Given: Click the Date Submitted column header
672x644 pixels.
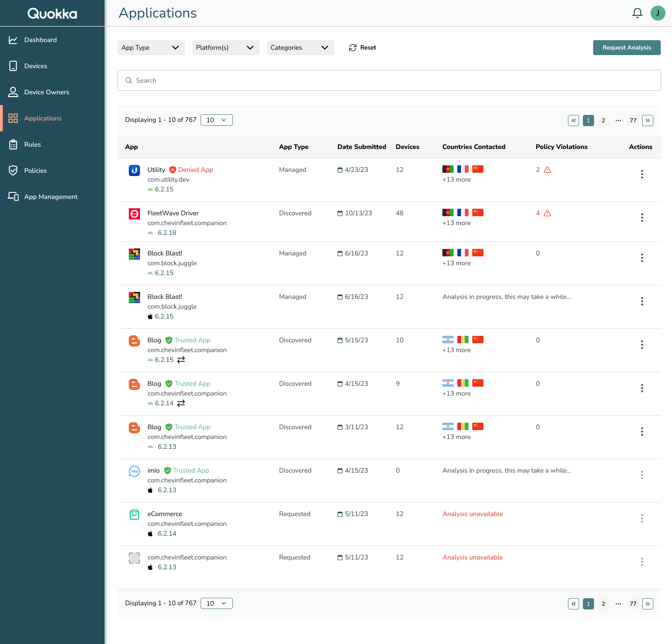Looking at the screenshot, I should pyautogui.click(x=362, y=147).
